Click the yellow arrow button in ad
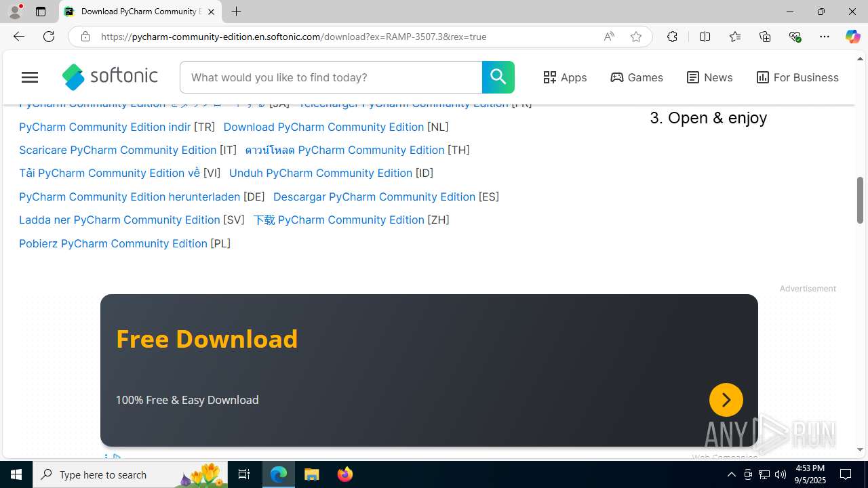The width and height of the screenshot is (868, 488). click(726, 400)
